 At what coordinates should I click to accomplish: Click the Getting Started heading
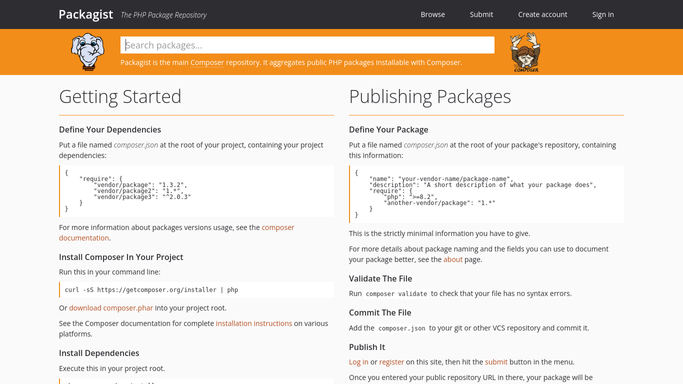[x=120, y=97]
